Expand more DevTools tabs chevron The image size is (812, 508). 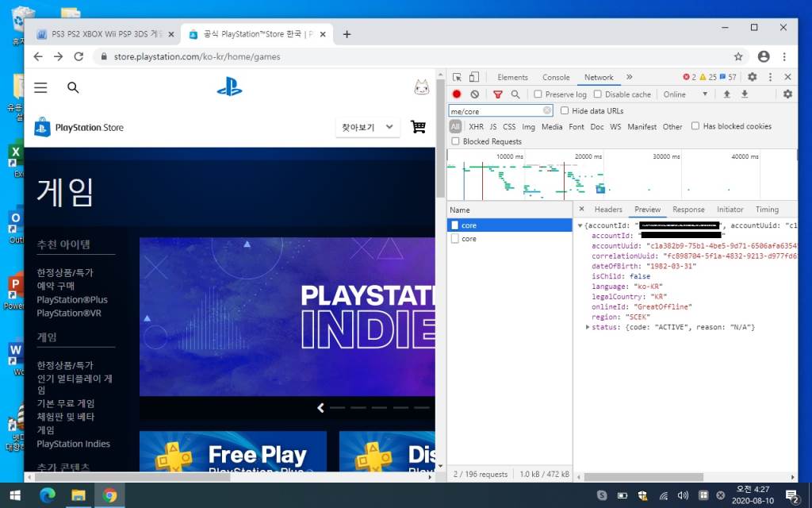click(629, 77)
